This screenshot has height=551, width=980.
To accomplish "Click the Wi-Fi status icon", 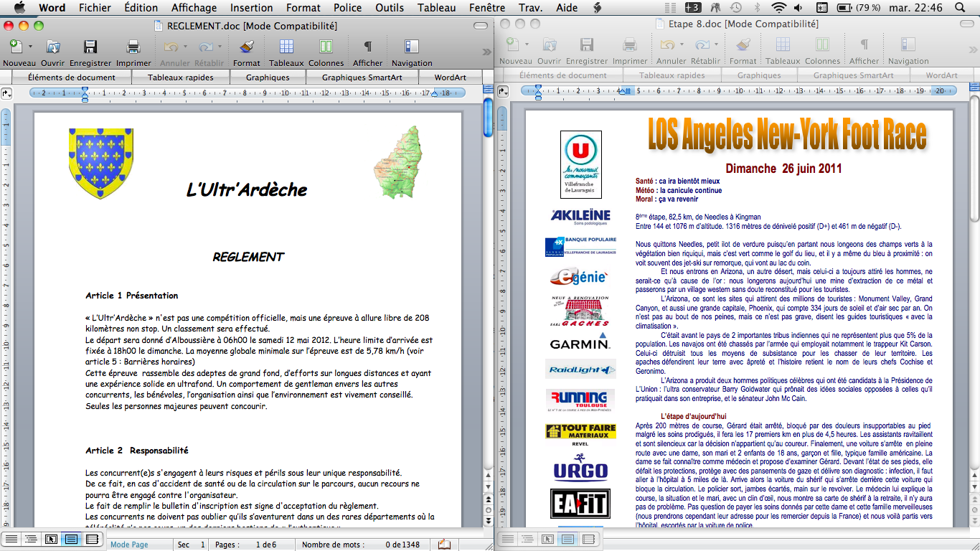I will coord(778,8).
